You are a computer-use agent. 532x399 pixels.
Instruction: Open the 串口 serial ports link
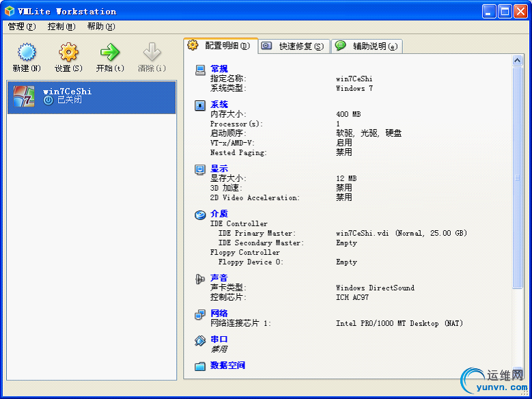click(x=219, y=339)
